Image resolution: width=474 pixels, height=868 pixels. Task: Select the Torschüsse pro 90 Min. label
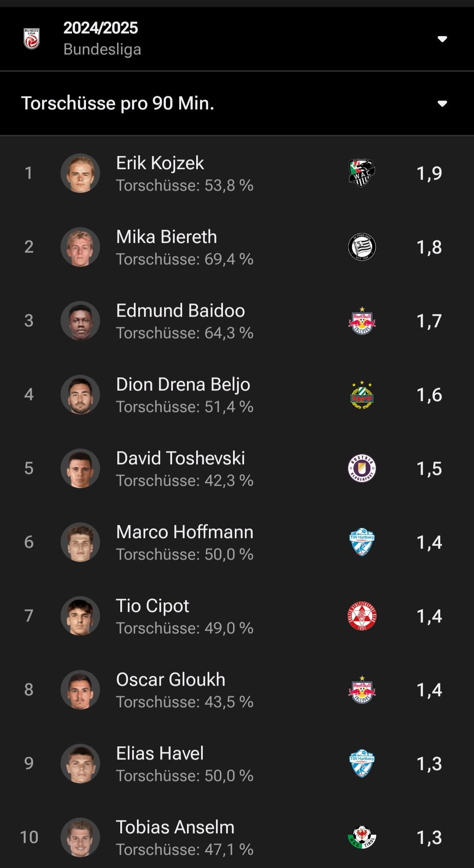tap(118, 104)
